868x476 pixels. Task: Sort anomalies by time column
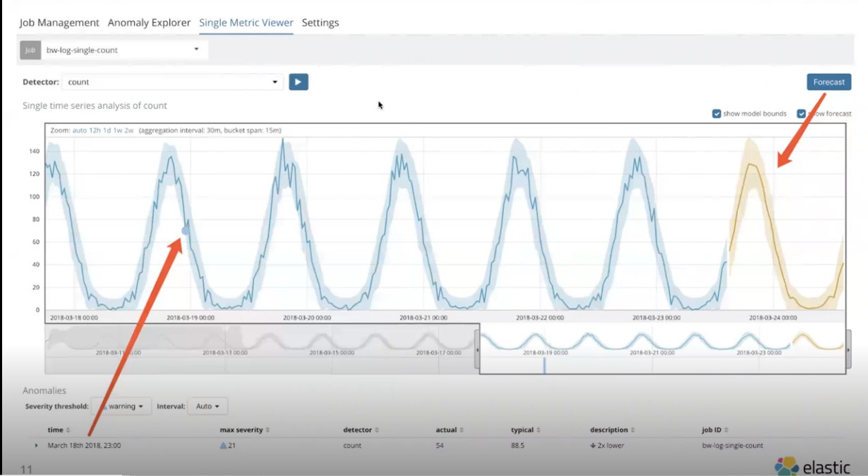coord(59,429)
